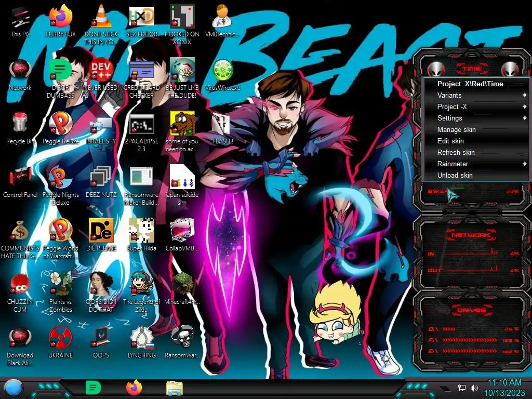Open the BE JUST LIKE THE DUDE icon
This screenshot has height=399, width=532.
(x=182, y=78)
